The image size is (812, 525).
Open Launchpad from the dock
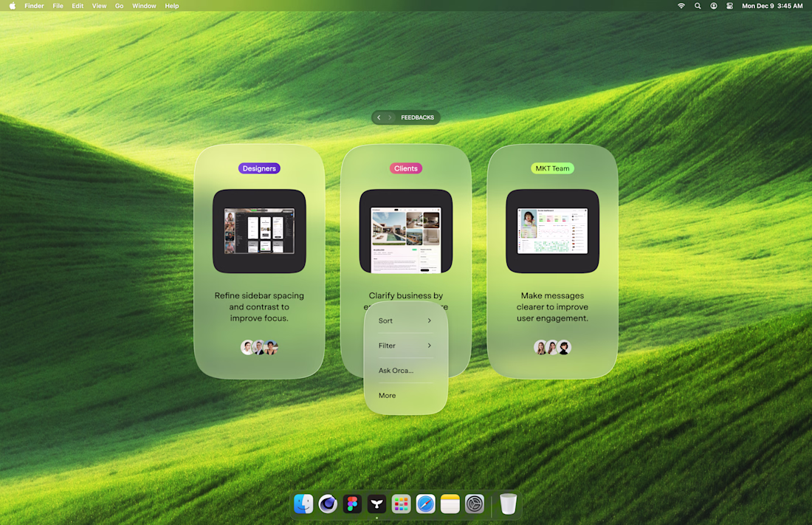click(x=401, y=504)
